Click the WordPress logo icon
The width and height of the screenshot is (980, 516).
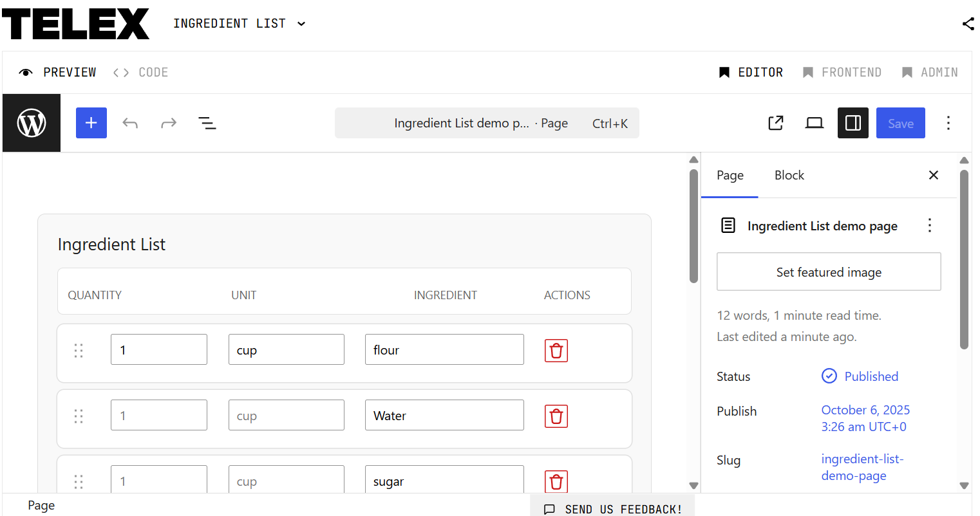pos(32,123)
